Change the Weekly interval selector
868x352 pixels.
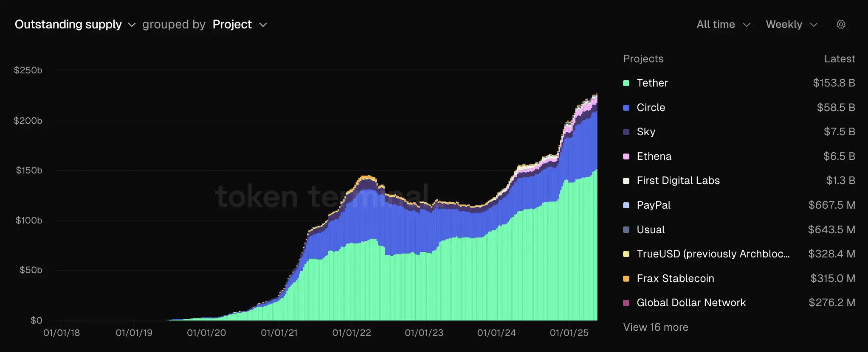[x=791, y=25]
